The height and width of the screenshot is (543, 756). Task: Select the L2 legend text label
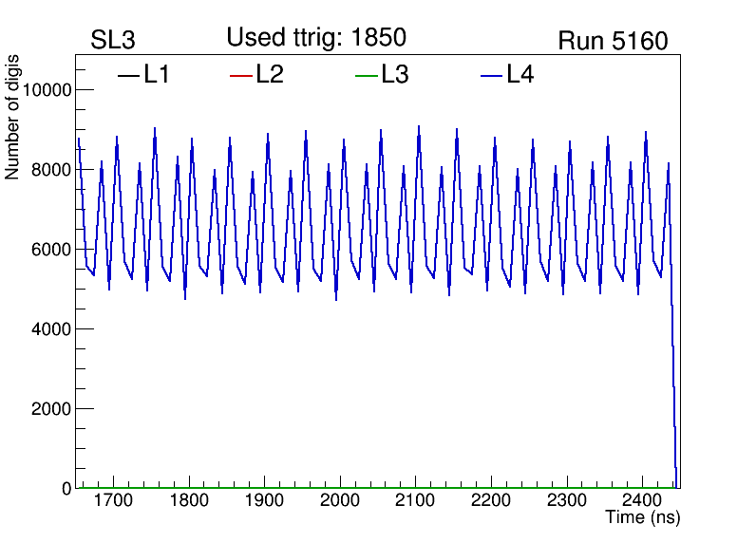pos(270,75)
